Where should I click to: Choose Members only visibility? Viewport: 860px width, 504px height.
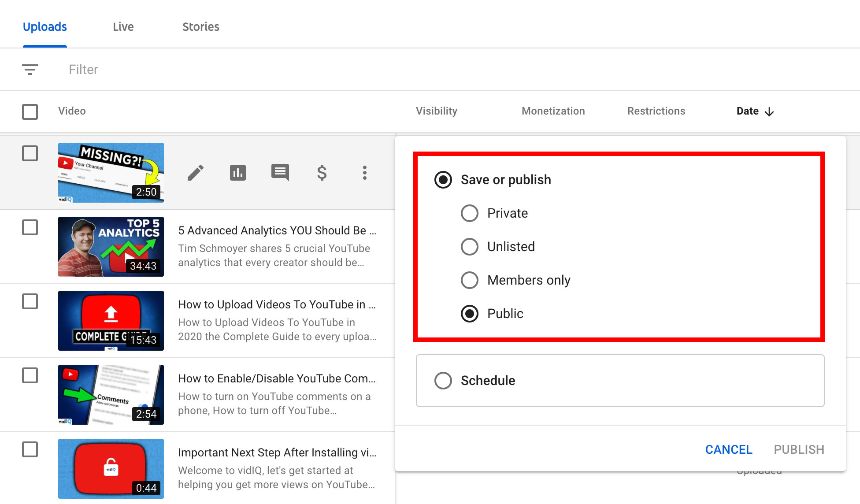coord(470,280)
